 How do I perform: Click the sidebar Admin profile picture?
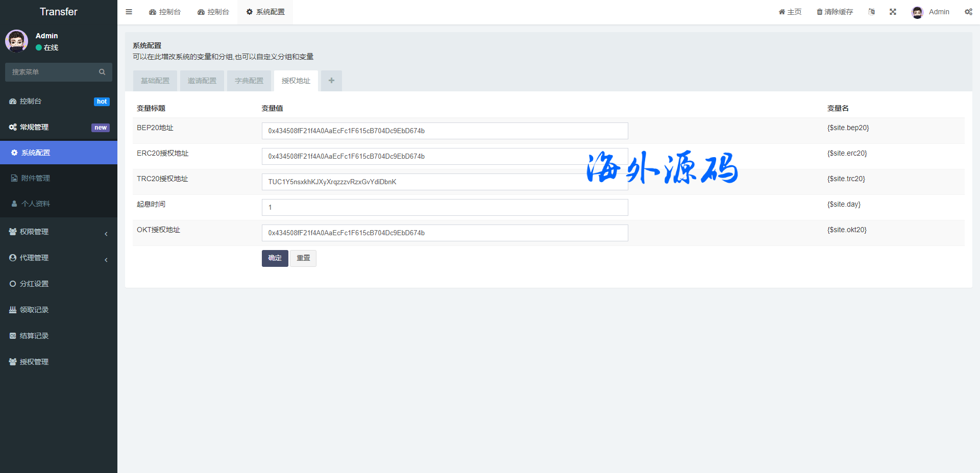pos(17,41)
